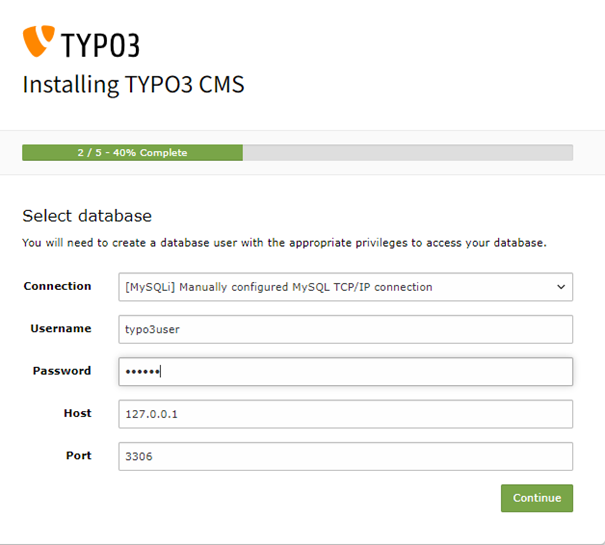Click the green Continue button
605x545 pixels.
(537, 498)
